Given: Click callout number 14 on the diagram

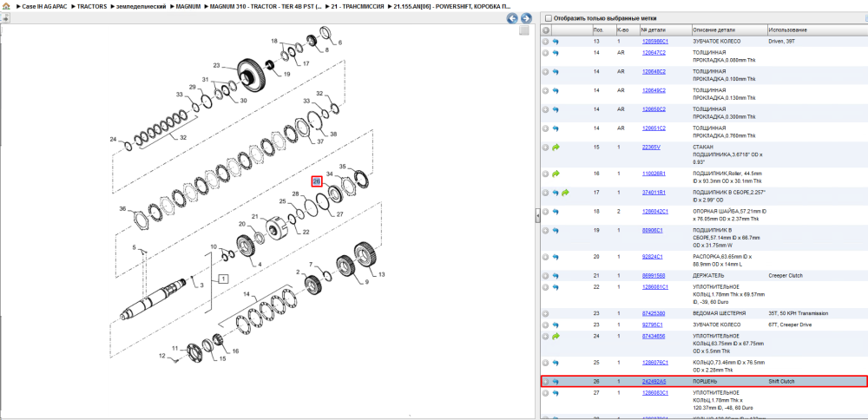Looking at the screenshot, I should [247, 292].
